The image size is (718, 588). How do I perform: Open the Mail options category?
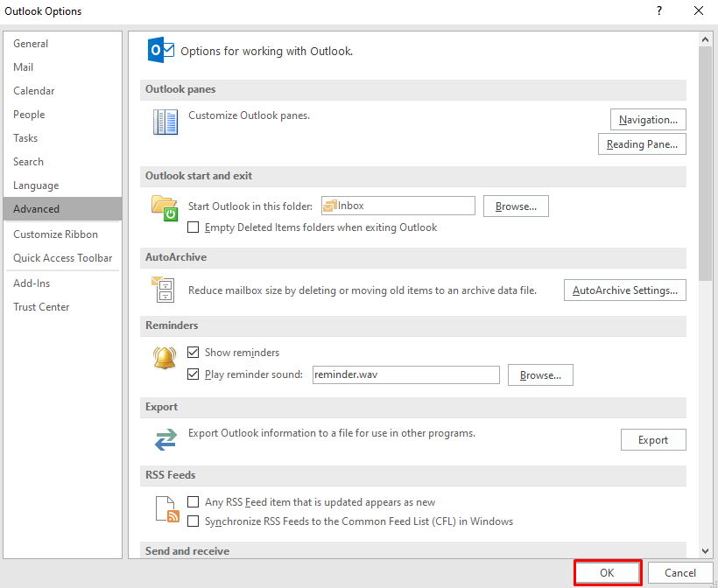coord(63,67)
